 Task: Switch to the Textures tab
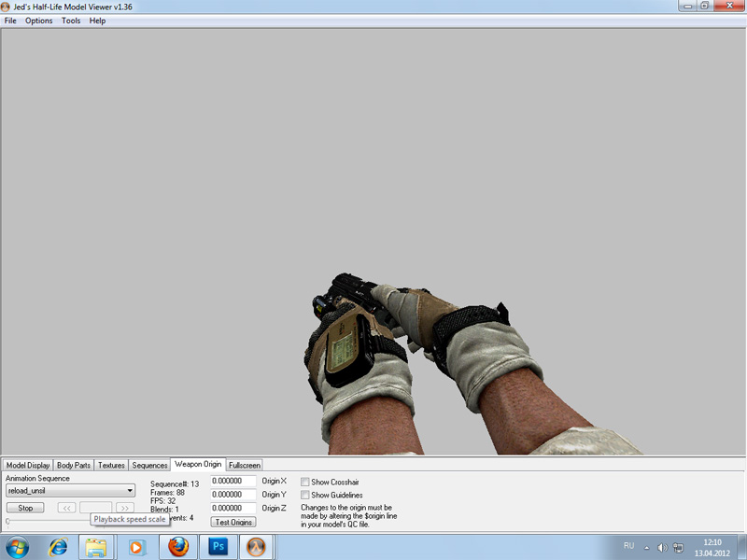pos(111,465)
